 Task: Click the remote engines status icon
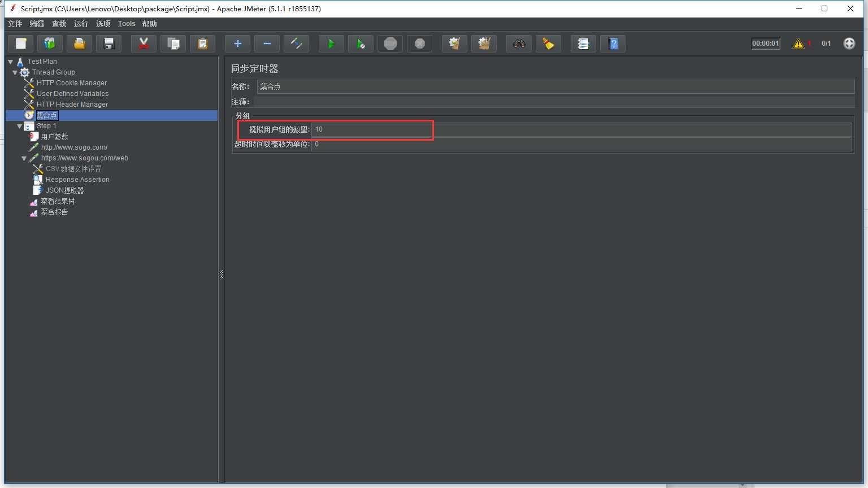pyautogui.click(x=849, y=43)
